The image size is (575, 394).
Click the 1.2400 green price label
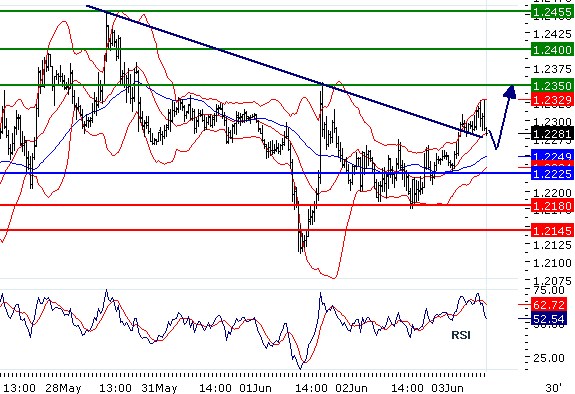click(x=552, y=49)
